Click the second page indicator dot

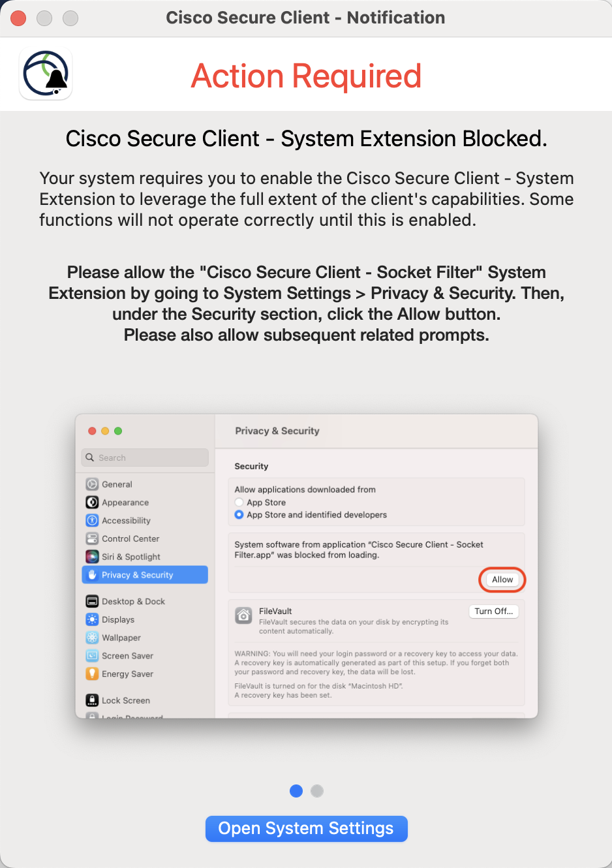click(317, 790)
